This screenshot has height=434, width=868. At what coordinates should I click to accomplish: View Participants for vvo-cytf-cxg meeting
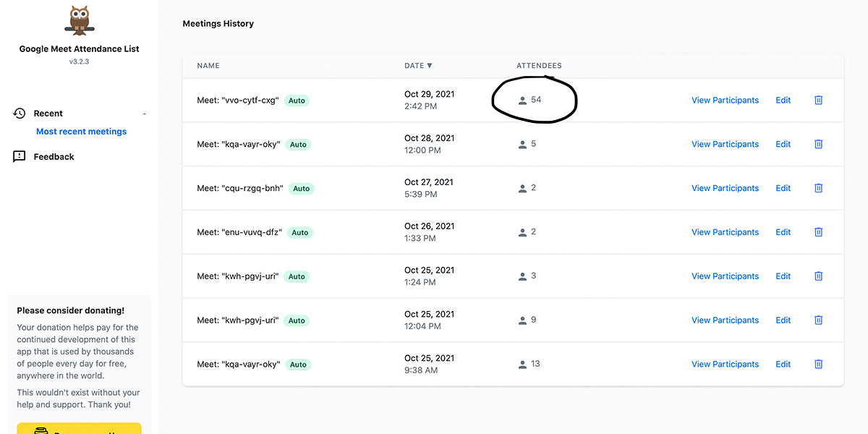[x=725, y=101]
